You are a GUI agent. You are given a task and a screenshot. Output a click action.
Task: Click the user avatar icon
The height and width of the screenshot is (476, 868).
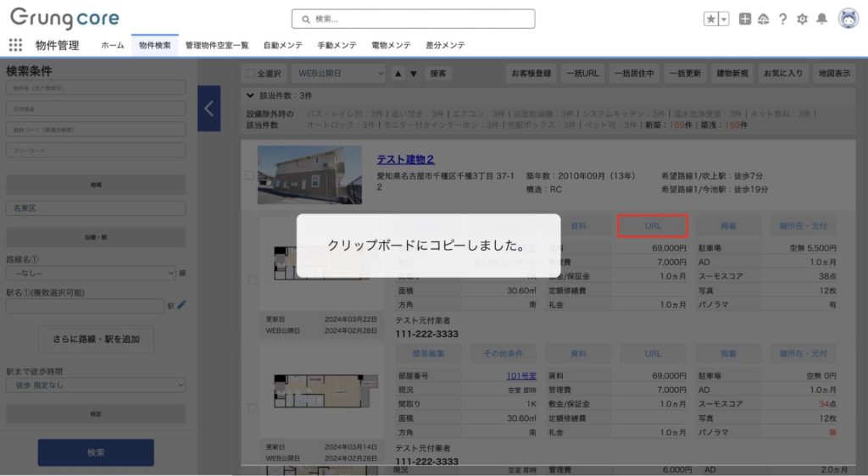848,19
